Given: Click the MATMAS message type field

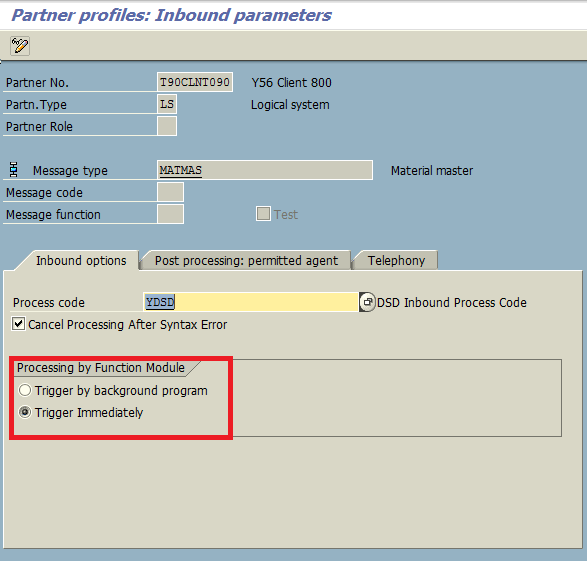Looking at the screenshot, I should 265,170.
